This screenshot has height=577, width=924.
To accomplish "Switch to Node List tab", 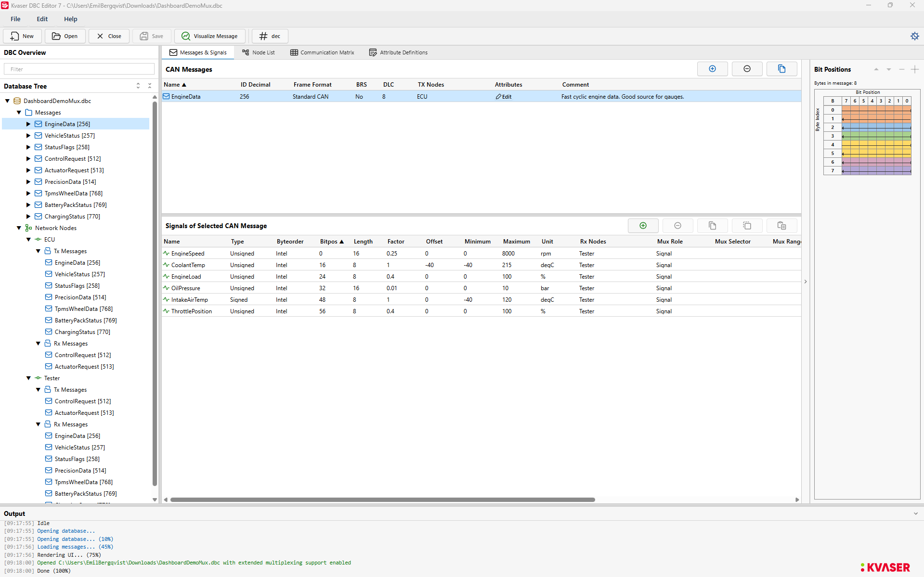I will [x=259, y=52].
